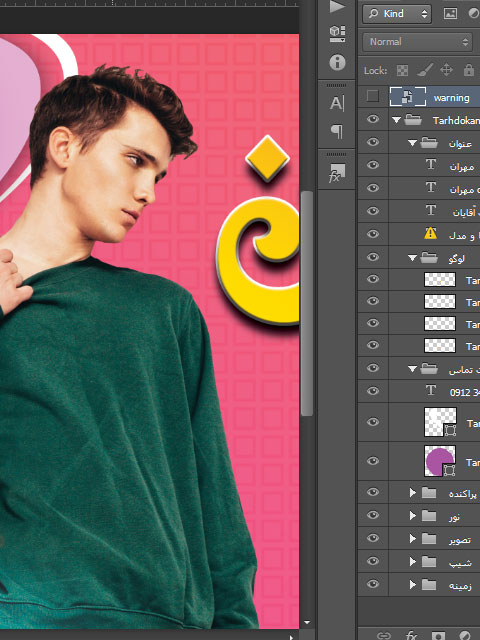Hide the Tarhdokan group
The width and height of the screenshot is (480, 640).
point(373,119)
